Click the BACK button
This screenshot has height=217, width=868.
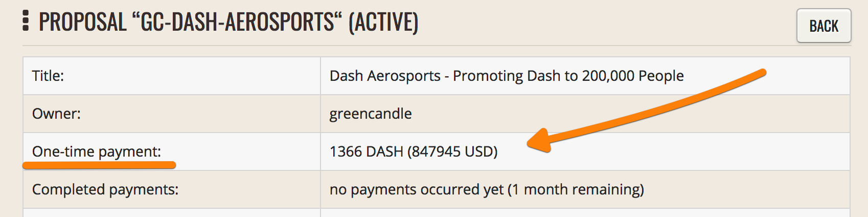click(x=824, y=26)
